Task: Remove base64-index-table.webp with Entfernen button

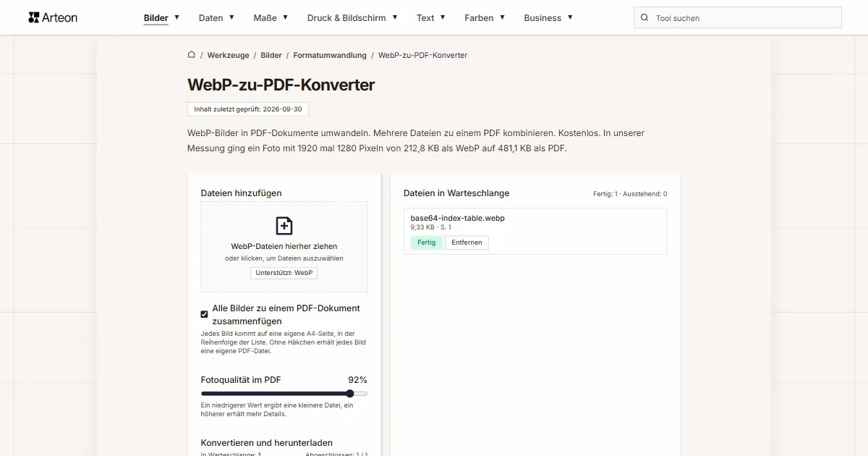Action: (467, 242)
